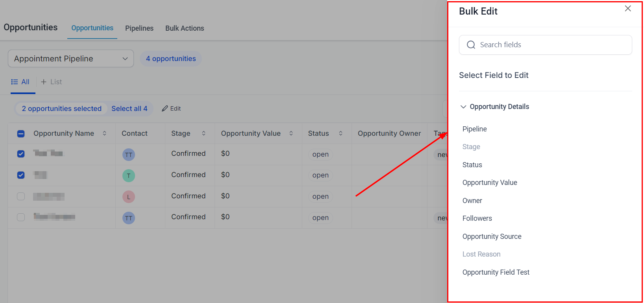Open the Appointment Pipeline dropdown
The image size is (644, 303).
coord(71,59)
